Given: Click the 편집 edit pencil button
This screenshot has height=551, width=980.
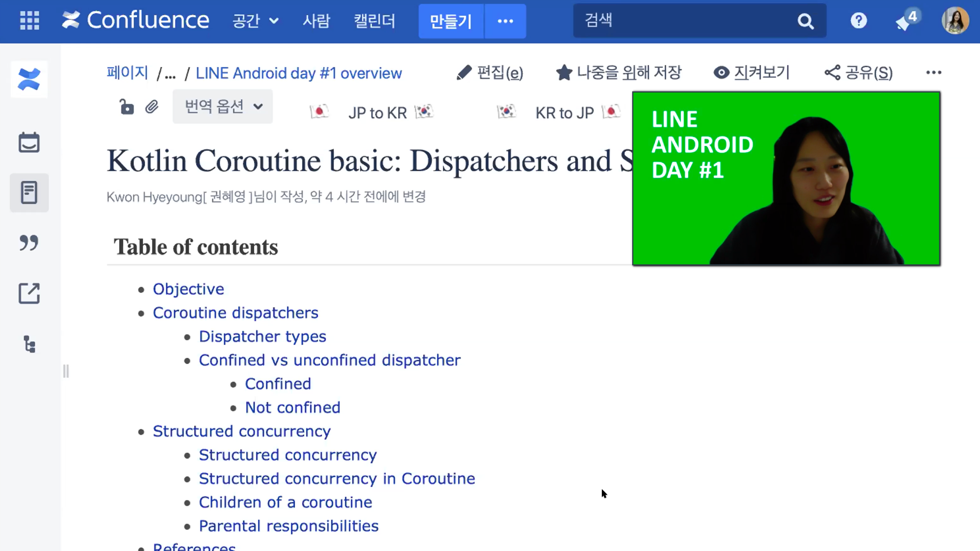Looking at the screenshot, I should [x=490, y=73].
